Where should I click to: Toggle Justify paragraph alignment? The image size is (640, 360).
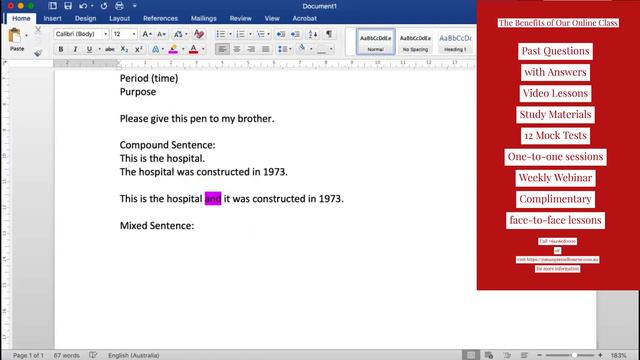[x=266, y=49]
